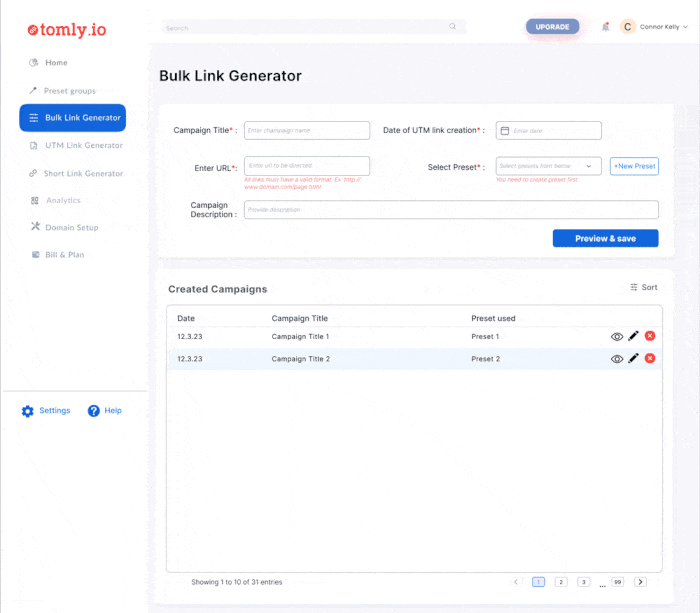Select Bulk Link Generator menu item
Screen dimensions: 700x613
pos(72,118)
